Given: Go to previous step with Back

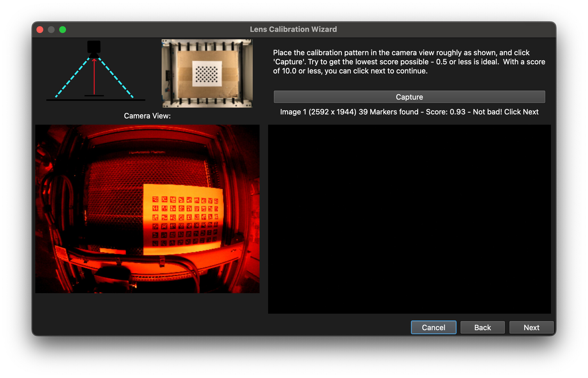Looking at the screenshot, I should [x=482, y=327].
